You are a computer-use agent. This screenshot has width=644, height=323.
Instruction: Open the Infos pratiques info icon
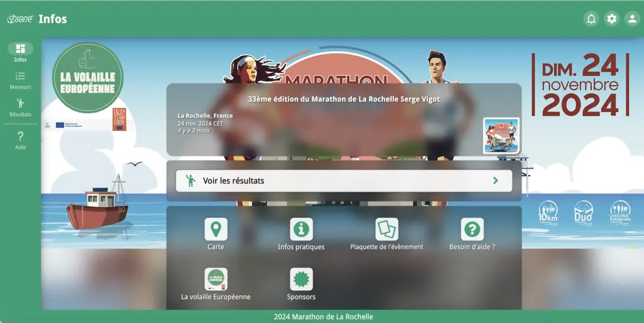[301, 229]
